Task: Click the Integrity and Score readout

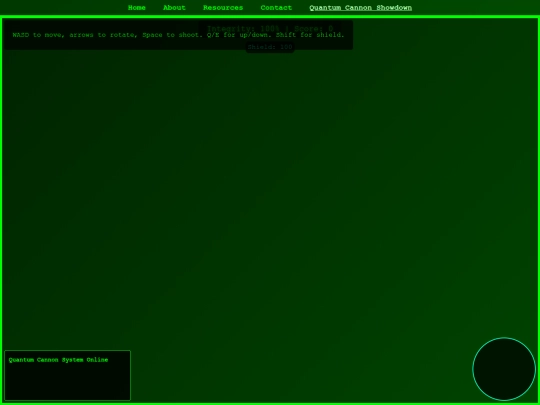Action: 270,29
